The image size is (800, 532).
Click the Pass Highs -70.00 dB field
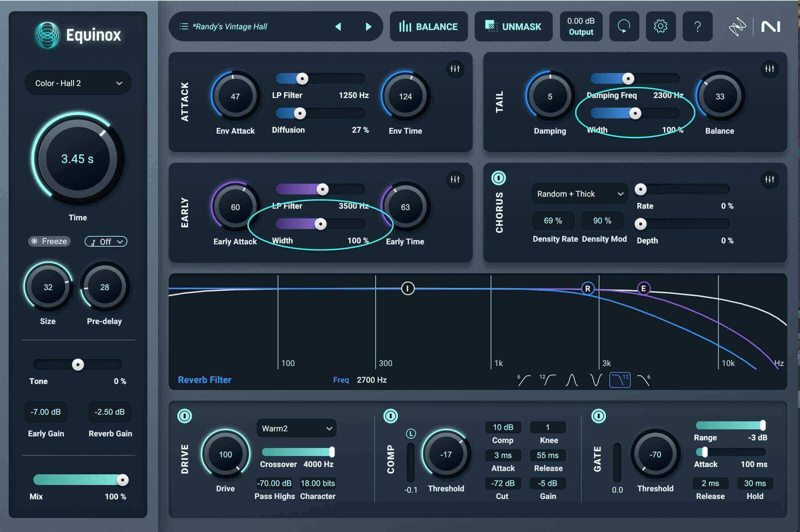(274, 483)
